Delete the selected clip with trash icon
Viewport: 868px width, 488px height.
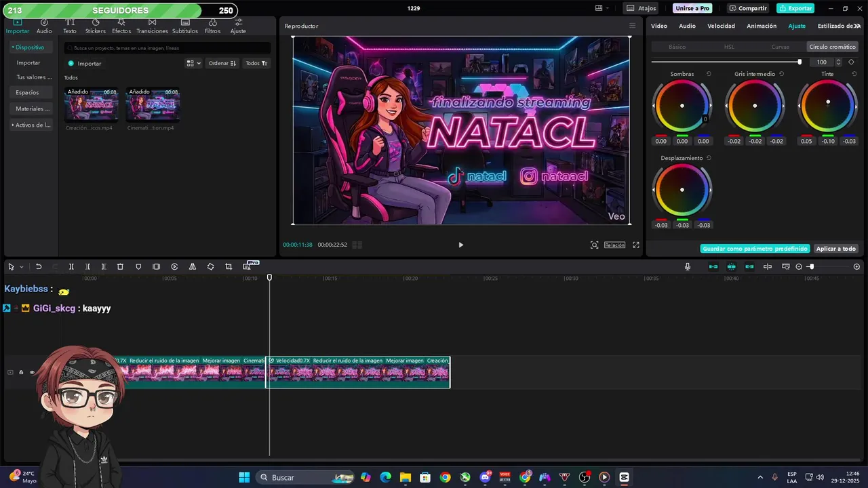click(x=120, y=267)
